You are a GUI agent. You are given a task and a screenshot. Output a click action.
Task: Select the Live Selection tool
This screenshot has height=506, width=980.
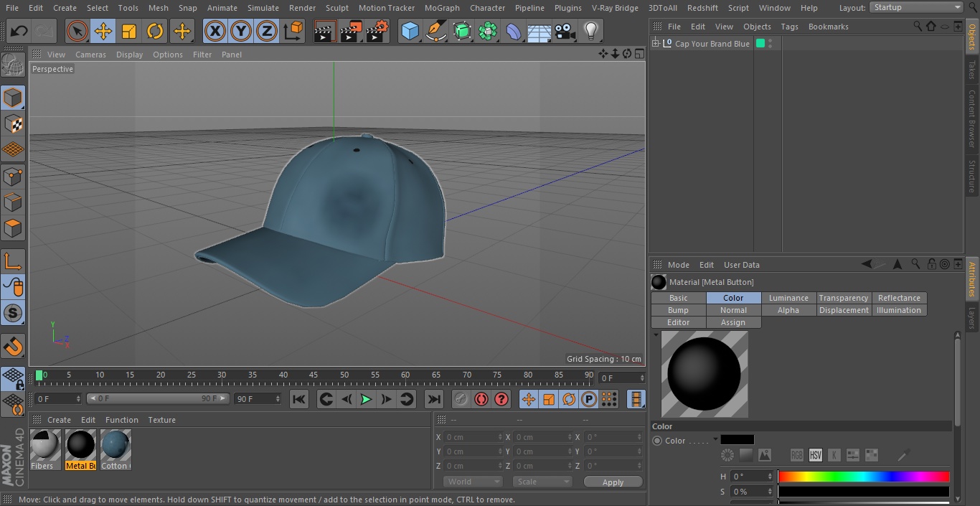tap(77, 32)
